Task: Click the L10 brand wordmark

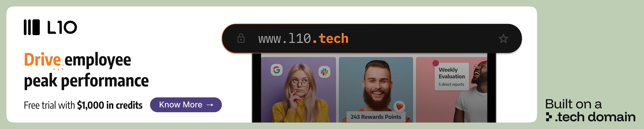Action: click(62, 27)
